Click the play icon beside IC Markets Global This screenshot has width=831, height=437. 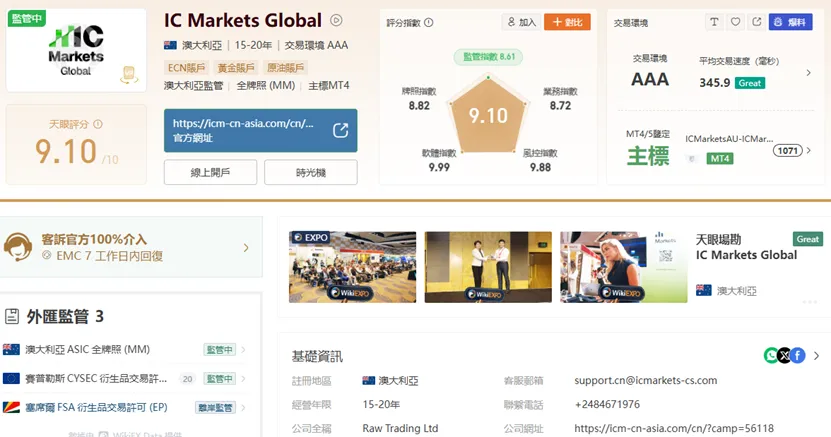336,21
